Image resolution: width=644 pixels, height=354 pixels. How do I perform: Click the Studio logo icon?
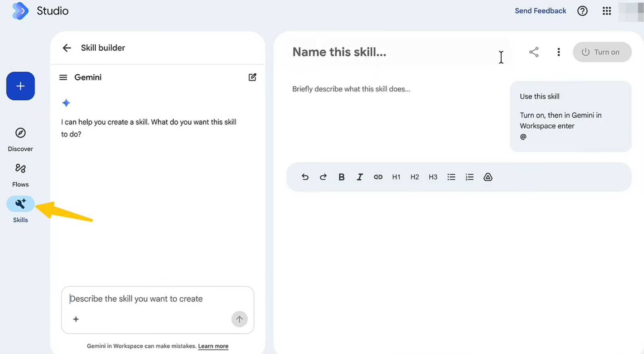click(x=20, y=11)
